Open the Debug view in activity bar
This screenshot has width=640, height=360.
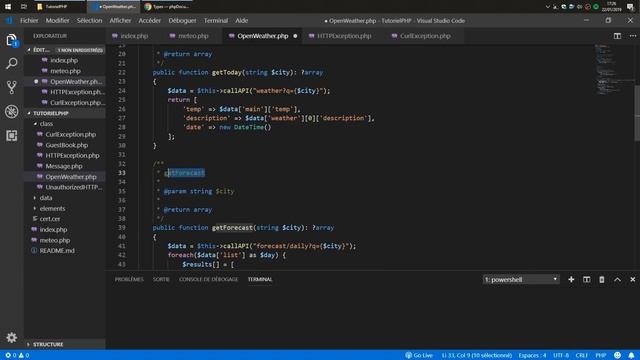click(11, 111)
